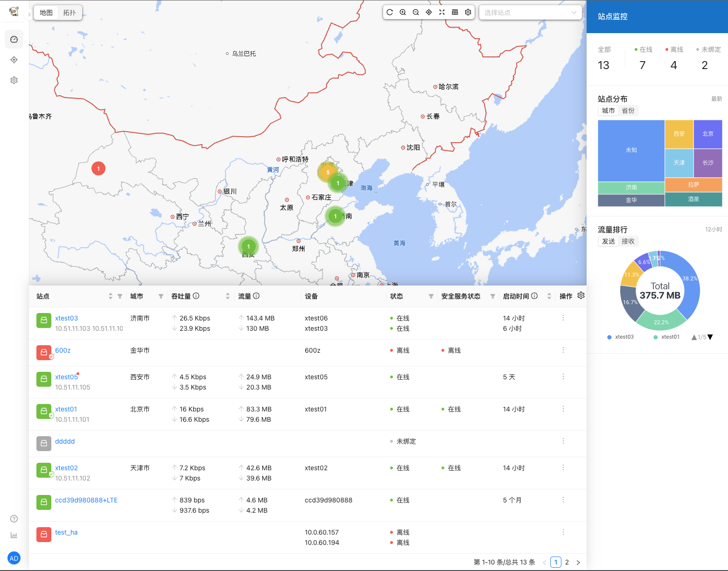Image resolution: width=728 pixels, height=571 pixels.
Task: Toggle xtest03 legend in traffic chart
Action: click(621, 337)
